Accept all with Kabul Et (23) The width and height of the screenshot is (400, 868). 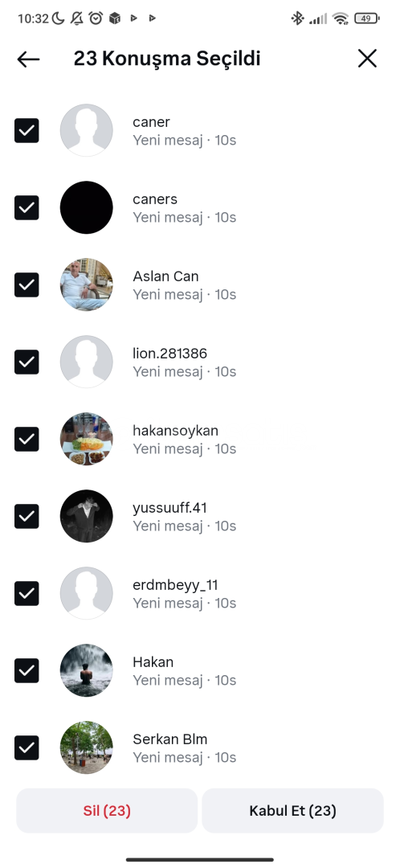click(x=292, y=810)
